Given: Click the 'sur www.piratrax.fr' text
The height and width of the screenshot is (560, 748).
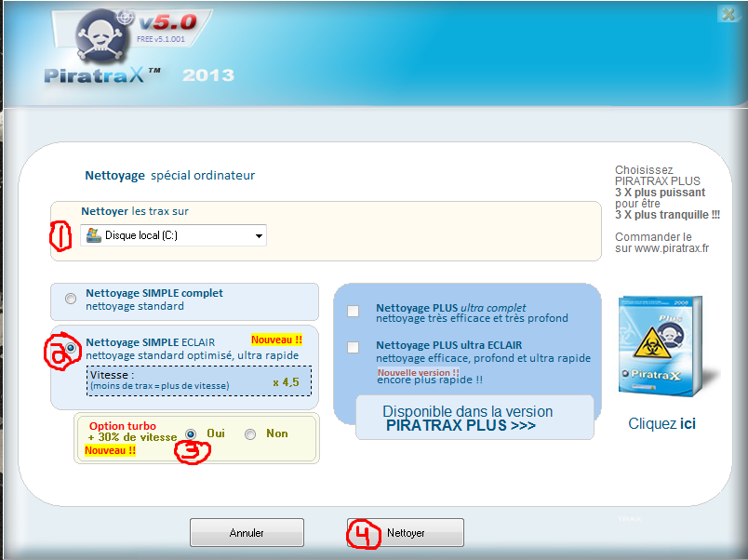Looking at the screenshot, I should point(661,248).
